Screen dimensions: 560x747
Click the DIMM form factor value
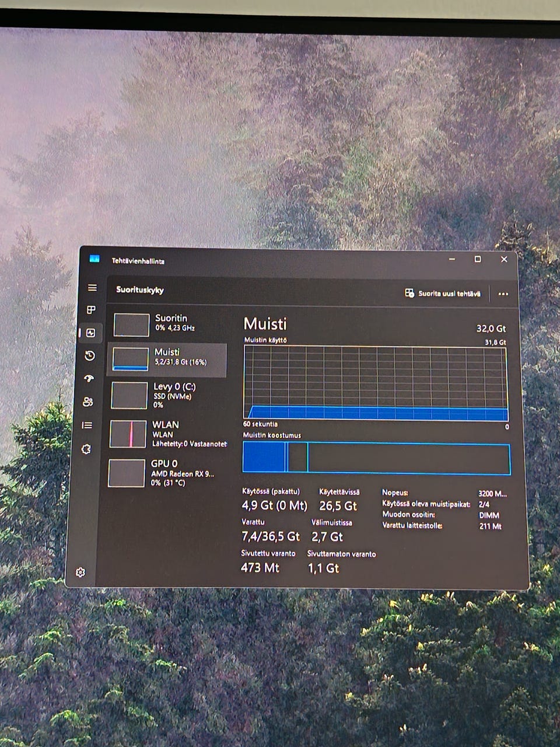[489, 515]
